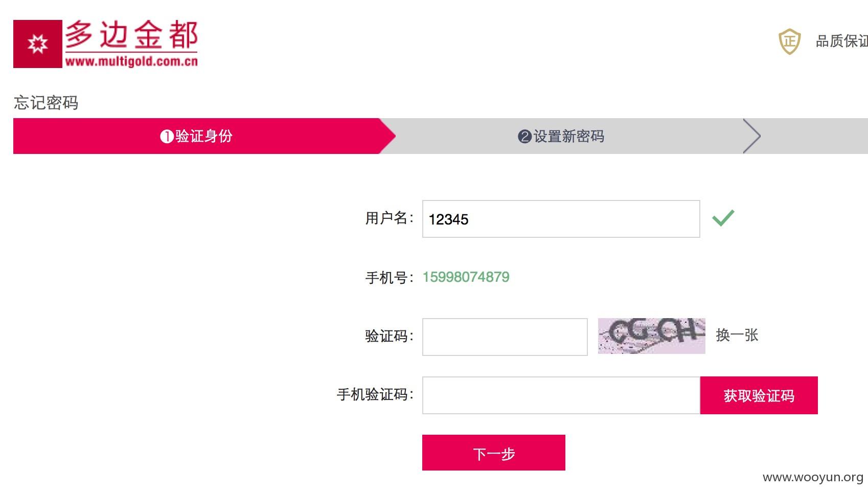Focus the 用户名 input field

pos(561,219)
